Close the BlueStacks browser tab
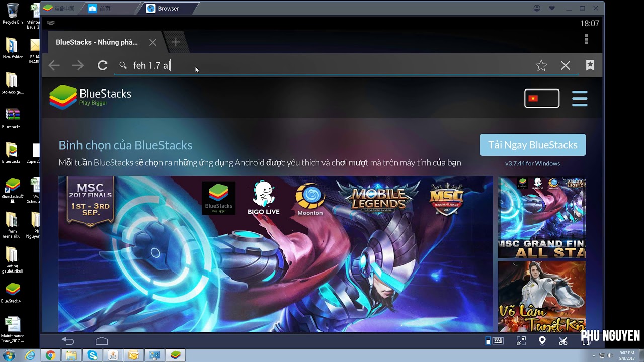644x362 pixels. tap(153, 42)
